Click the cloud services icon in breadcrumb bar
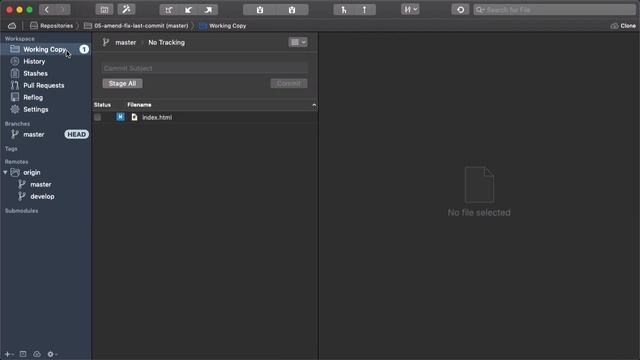The image size is (640, 360). tap(12, 26)
